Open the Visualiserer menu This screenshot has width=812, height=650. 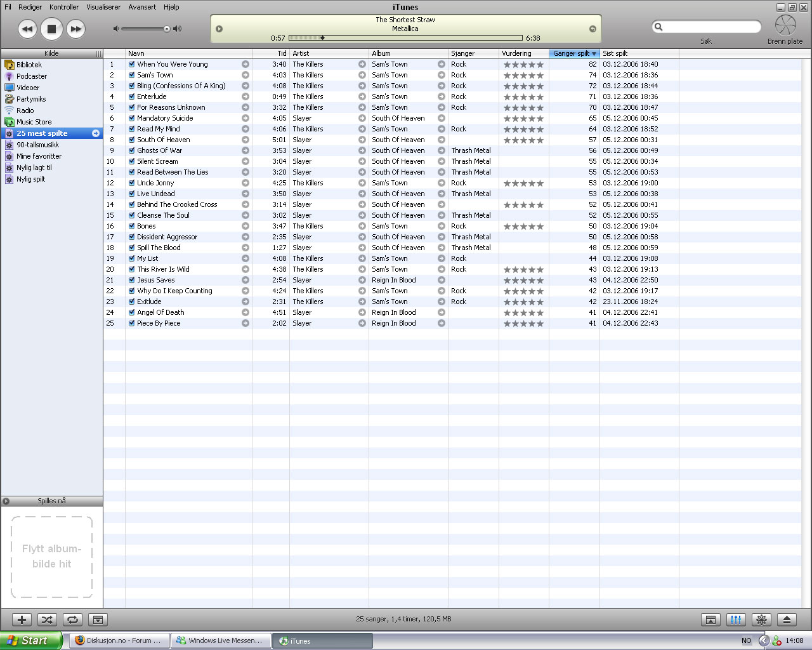pos(103,7)
